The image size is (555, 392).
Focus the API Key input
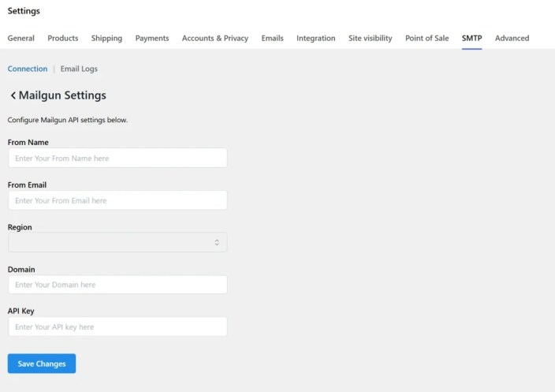point(117,327)
